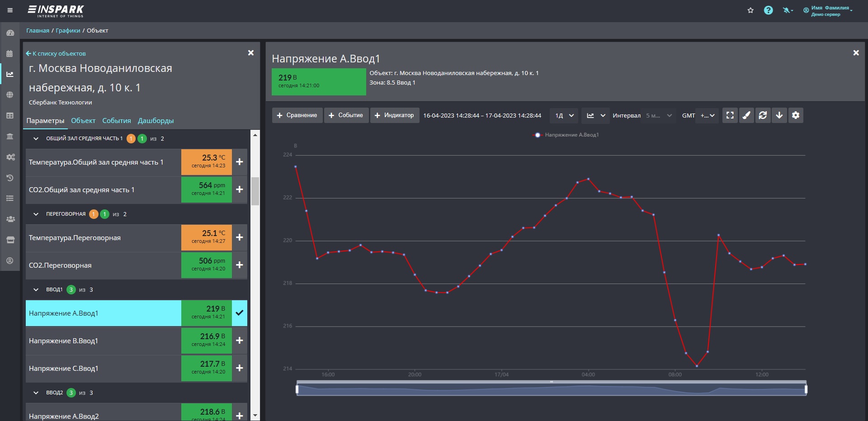The image size is (868, 421).
Task: Go back via К списку объектов link
Action: pyautogui.click(x=56, y=53)
